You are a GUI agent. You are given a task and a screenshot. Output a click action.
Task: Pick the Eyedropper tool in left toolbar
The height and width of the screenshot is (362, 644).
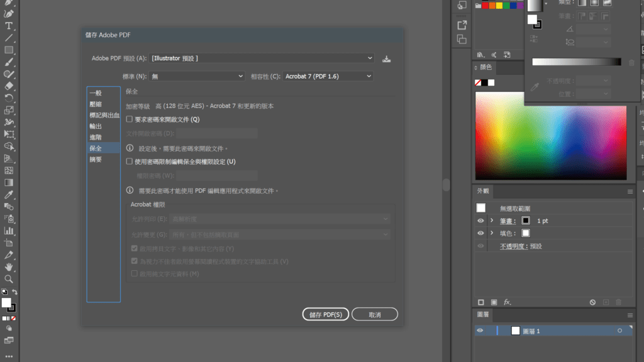point(9,195)
